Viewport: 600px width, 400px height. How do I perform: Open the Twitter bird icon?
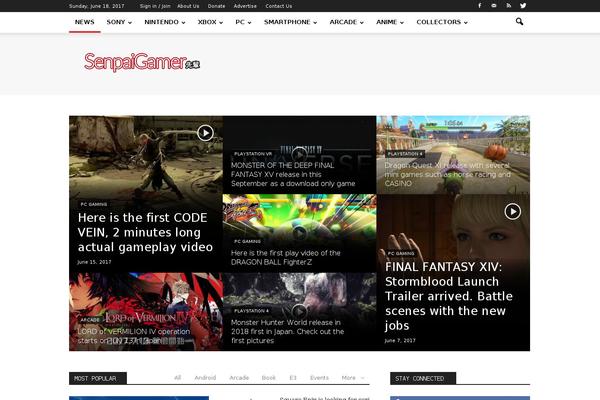click(523, 6)
